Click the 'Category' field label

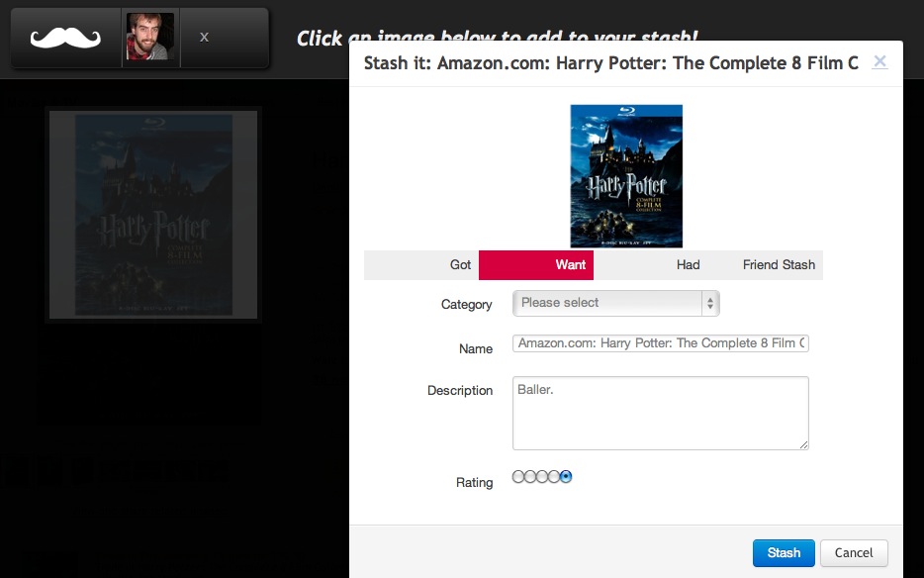467,304
